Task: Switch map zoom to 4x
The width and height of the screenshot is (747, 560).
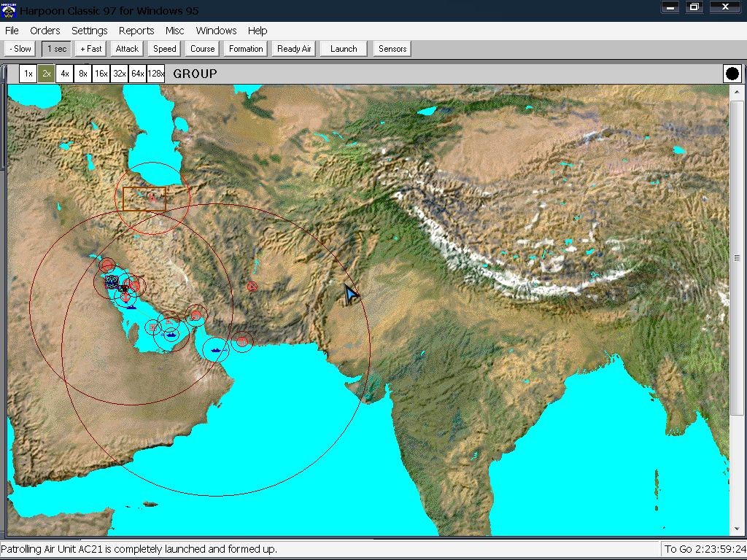Action: pos(65,74)
